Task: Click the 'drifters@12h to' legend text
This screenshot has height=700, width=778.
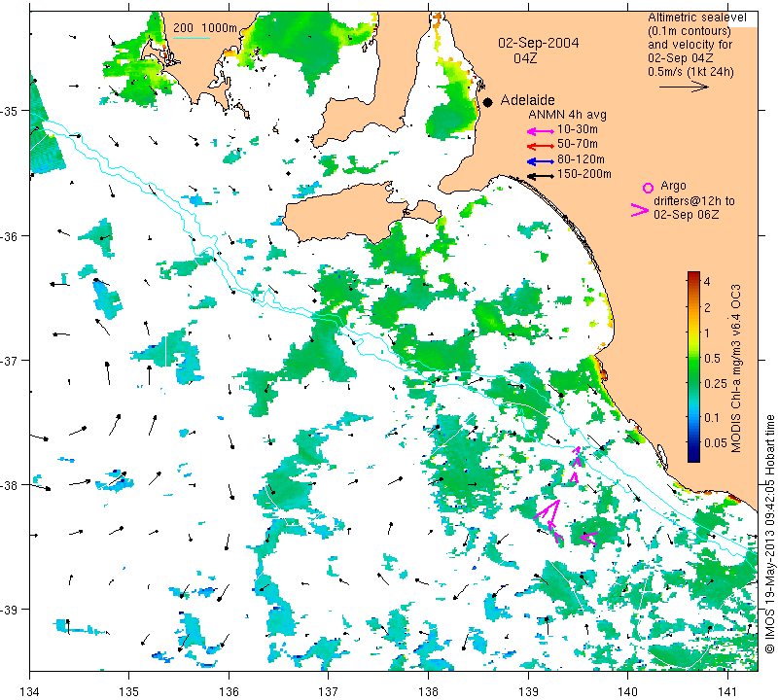Action: coord(694,201)
